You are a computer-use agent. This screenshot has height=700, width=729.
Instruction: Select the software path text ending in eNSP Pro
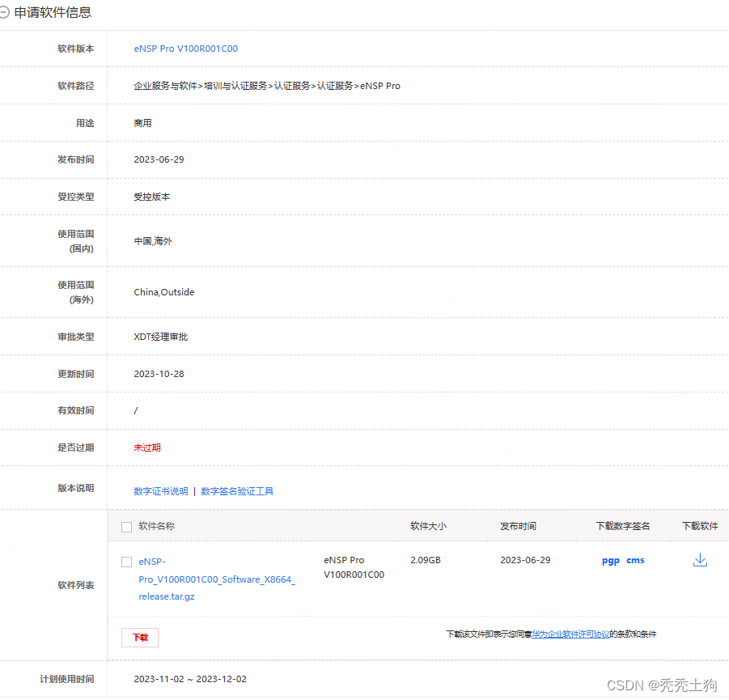[267, 86]
